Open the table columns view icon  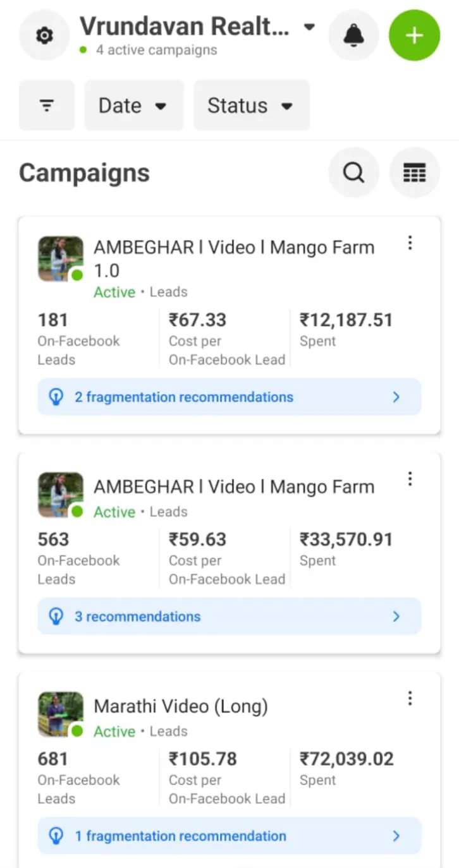(x=414, y=172)
